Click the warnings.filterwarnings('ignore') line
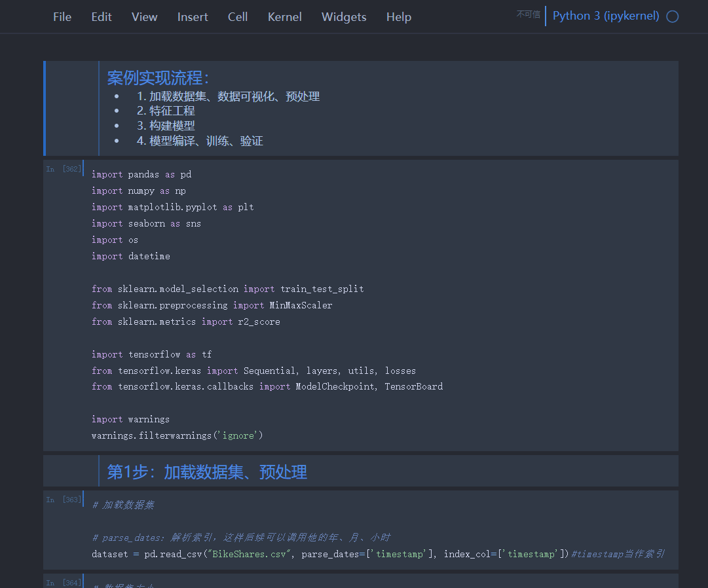The image size is (708, 588). (177, 435)
